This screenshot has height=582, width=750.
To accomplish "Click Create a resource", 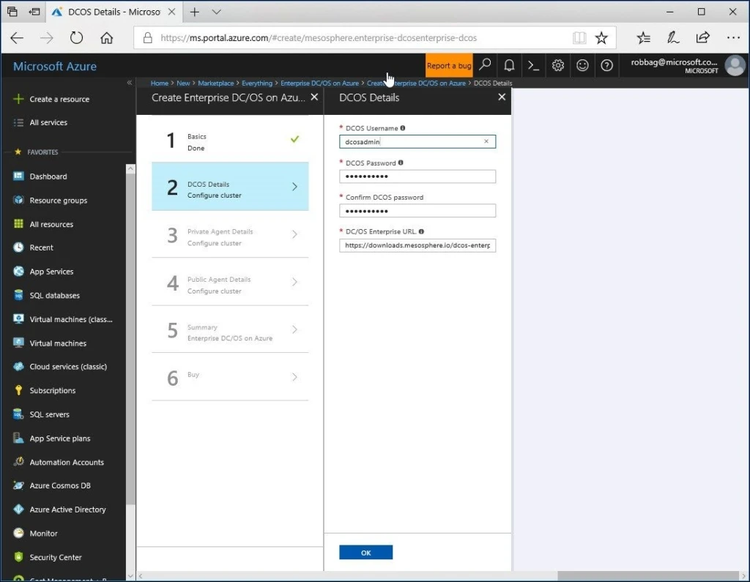I will (59, 99).
